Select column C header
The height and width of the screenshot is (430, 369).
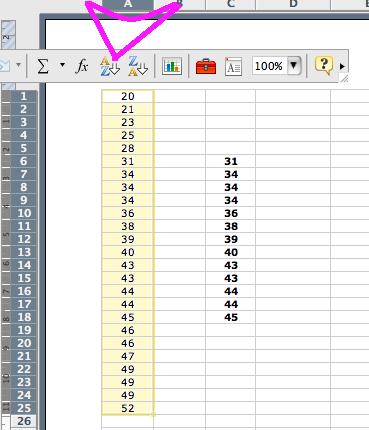coord(231,4)
